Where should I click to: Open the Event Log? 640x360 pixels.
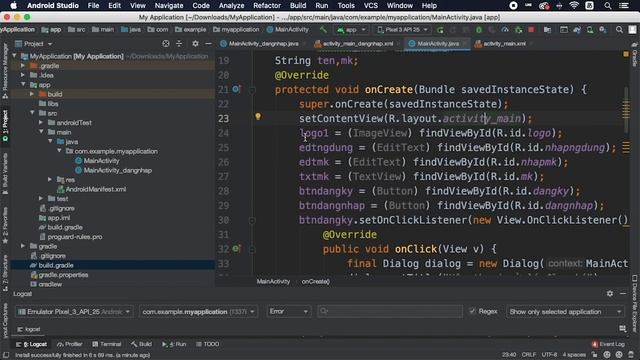[x=608, y=344]
